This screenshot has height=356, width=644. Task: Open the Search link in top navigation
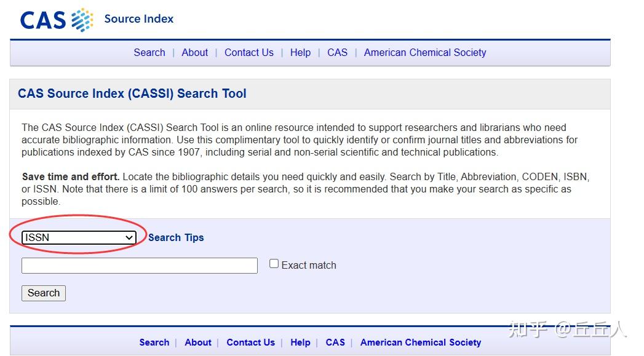click(x=149, y=52)
